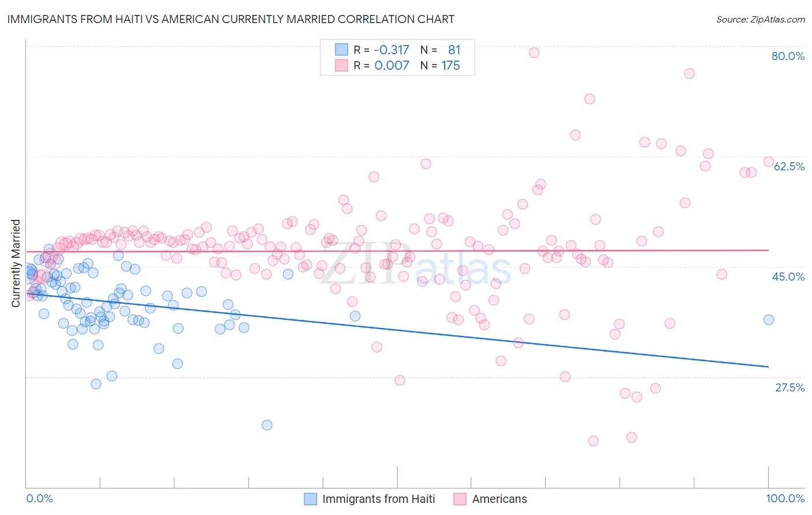This screenshot has width=812, height=515.
Task: Click the 0.0% x-axis label
Action: (x=39, y=498)
